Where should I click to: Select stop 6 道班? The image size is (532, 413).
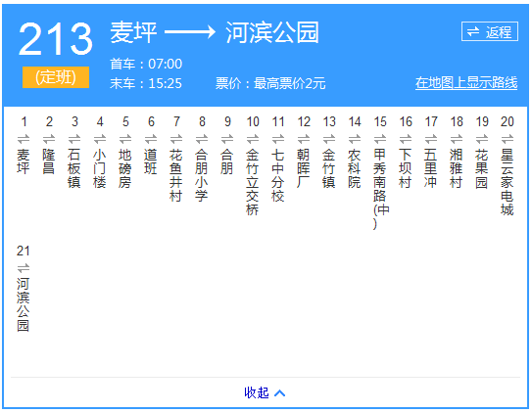151,161
